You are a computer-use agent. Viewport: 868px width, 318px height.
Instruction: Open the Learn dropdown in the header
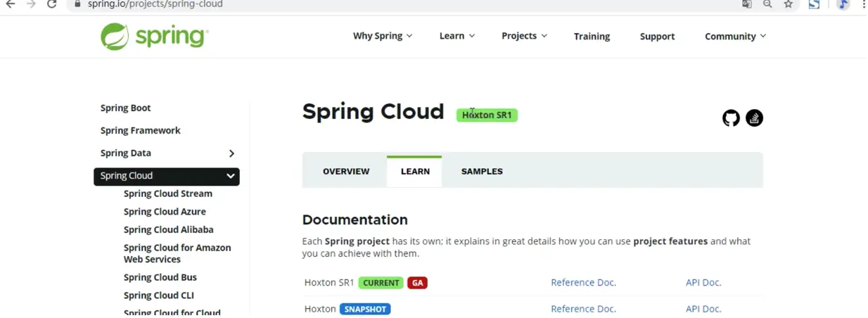(x=457, y=36)
